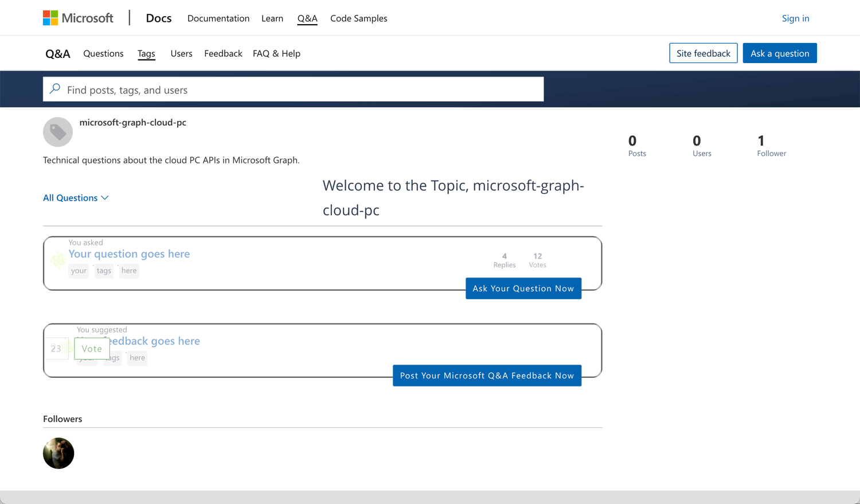Open the follower's profile picture
Screen dimensions: 860x504
point(58,453)
